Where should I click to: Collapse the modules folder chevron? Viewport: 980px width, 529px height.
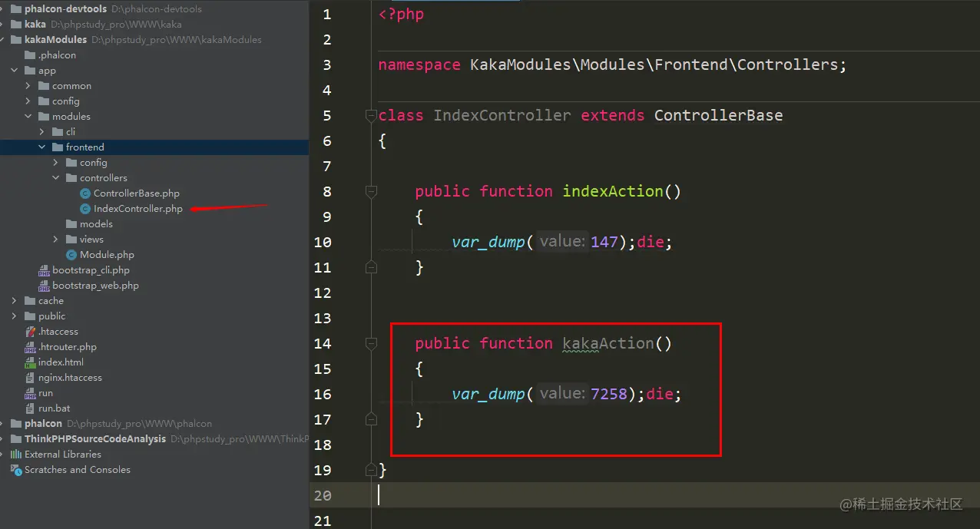[28, 117]
